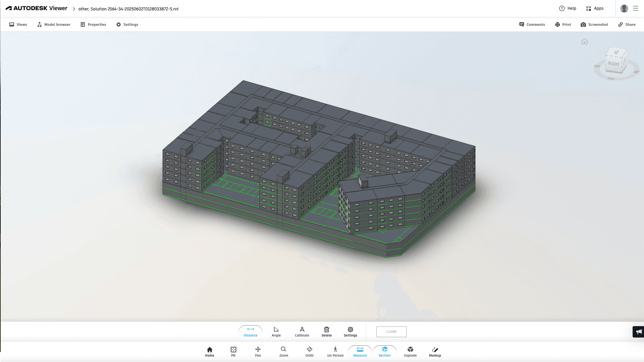Expand the Apps launcher
The width and height of the screenshot is (644, 362).
(x=595, y=8)
